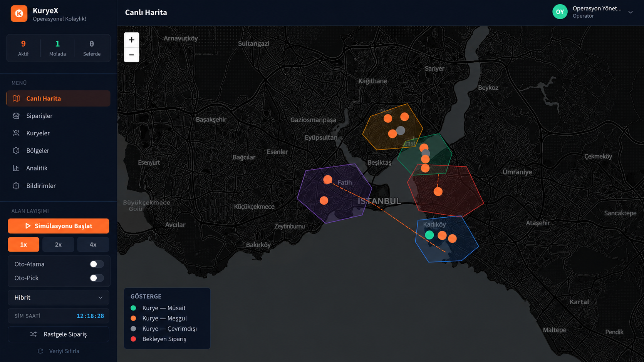The height and width of the screenshot is (362, 644).
Task: Reset data via Veriyi Sıfırla
Action: 59,351
